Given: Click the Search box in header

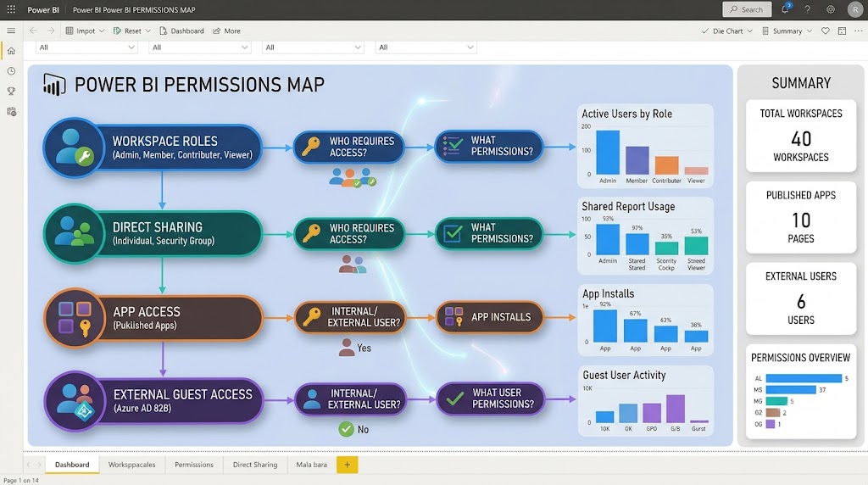Looking at the screenshot, I should (x=747, y=9).
